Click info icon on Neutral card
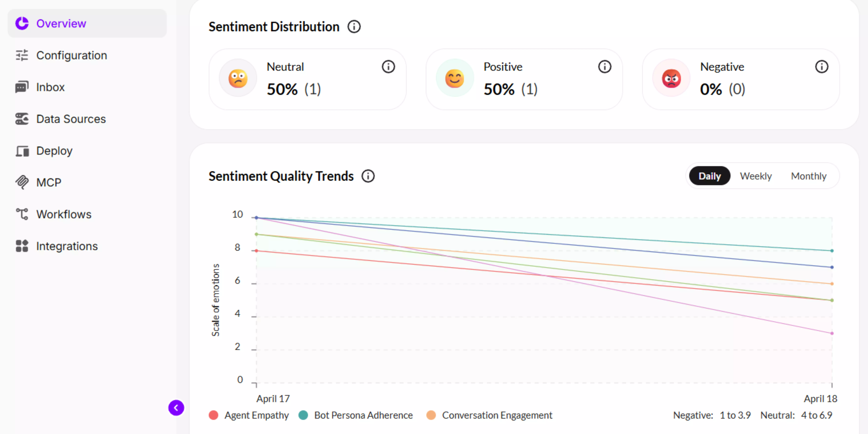The height and width of the screenshot is (434, 868). (x=388, y=67)
